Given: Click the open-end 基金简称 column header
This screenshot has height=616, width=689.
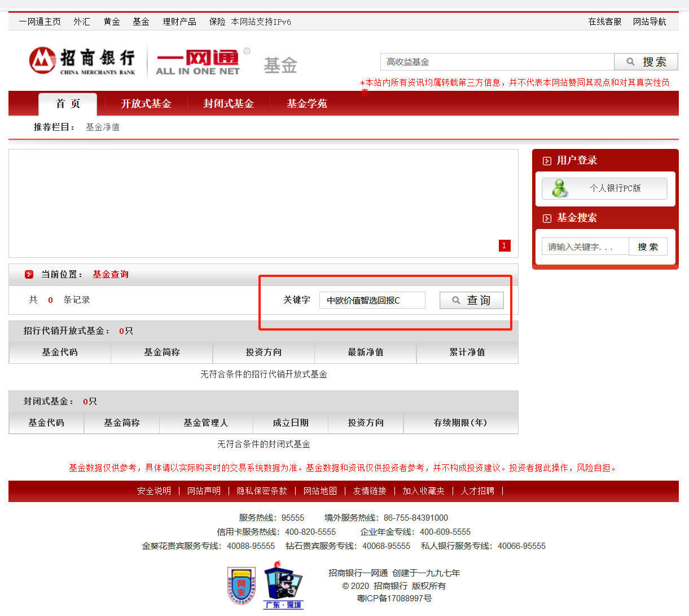Looking at the screenshot, I should [x=162, y=353].
